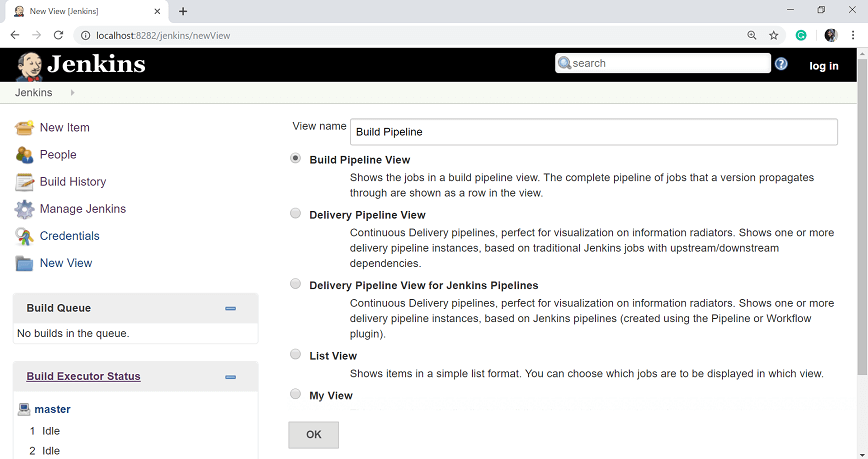The height and width of the screenshot is (459, 868).
Task: Click the Credentials keys icon
Action: [24, 236]
